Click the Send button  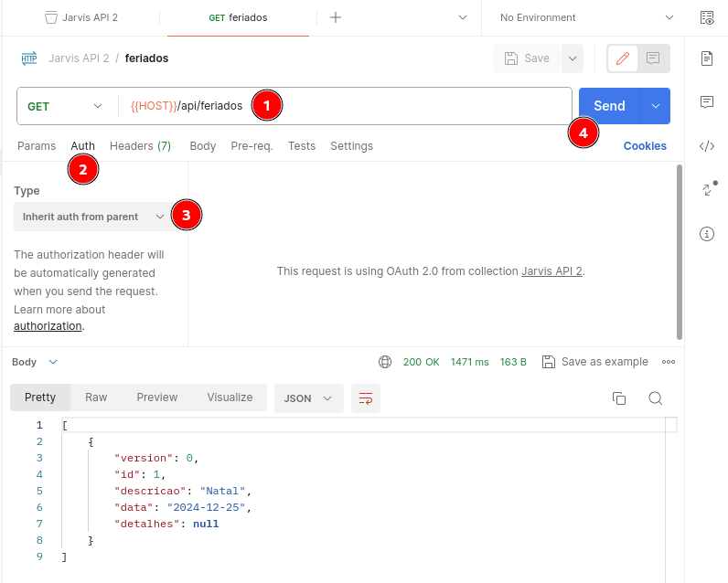tap(610, 106)
